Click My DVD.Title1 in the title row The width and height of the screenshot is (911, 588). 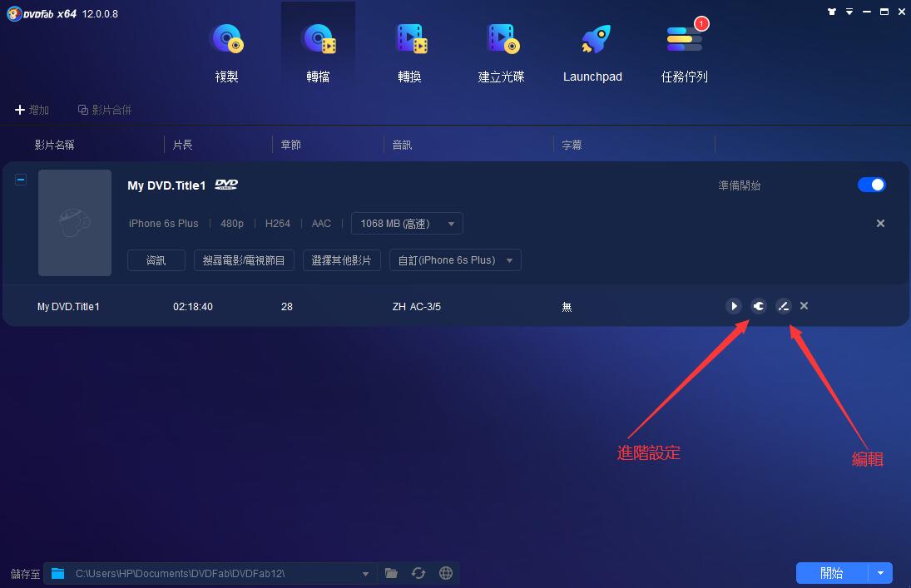[68, 306]
